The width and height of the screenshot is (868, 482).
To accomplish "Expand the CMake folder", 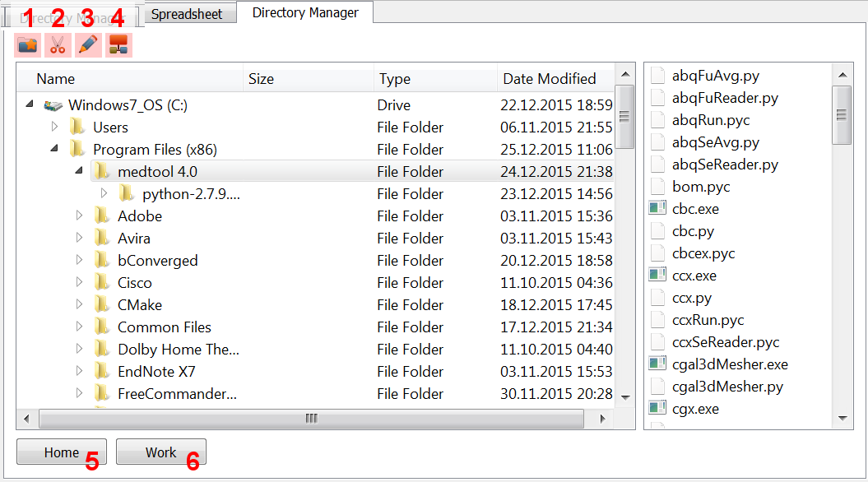I will coord(79,304).
